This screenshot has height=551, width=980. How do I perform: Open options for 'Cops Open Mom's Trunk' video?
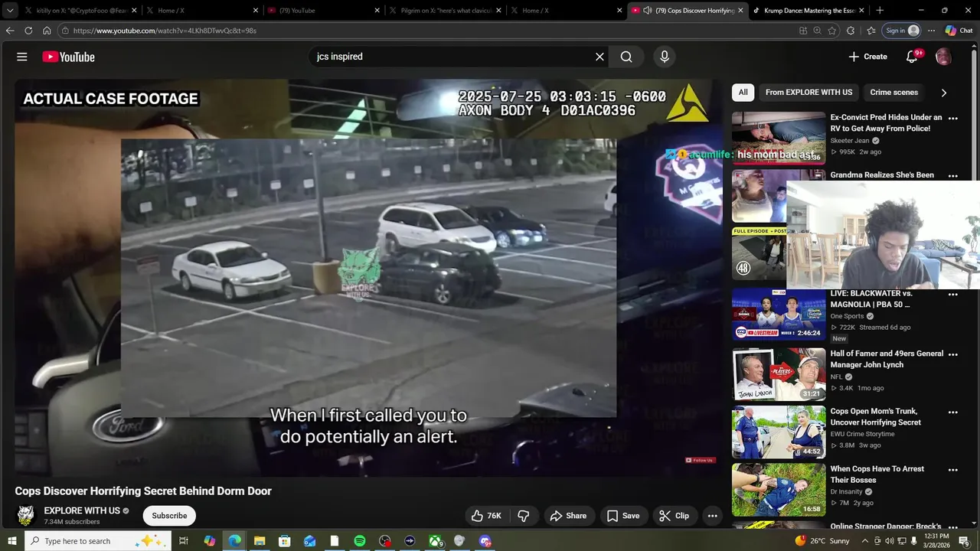953,412
